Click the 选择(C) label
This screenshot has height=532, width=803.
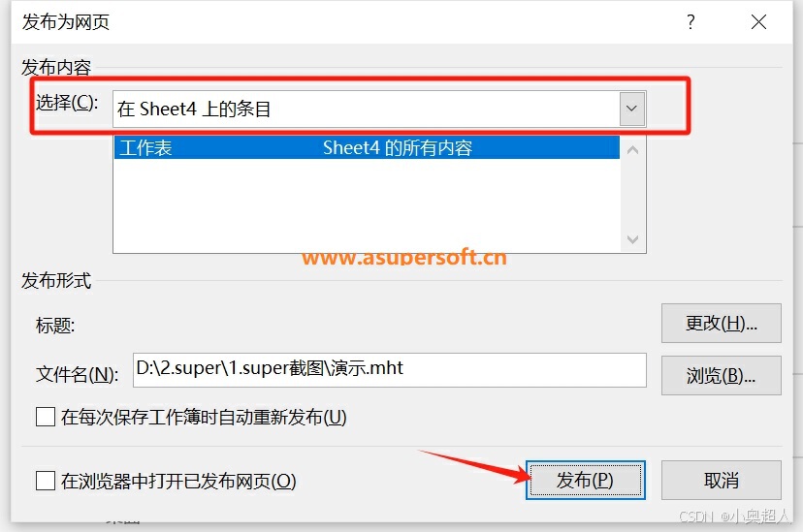67,103
